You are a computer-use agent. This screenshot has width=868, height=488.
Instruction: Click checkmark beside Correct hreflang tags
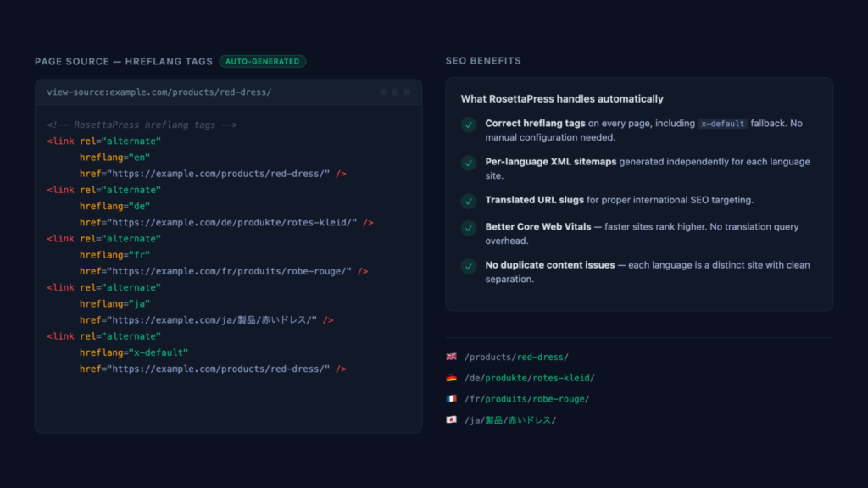(469, 125)
